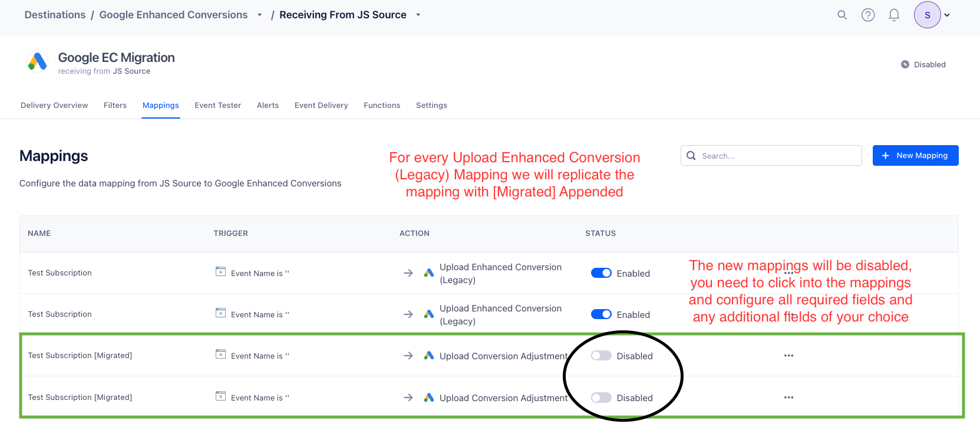The width and height of the screenshot is (980, 443).
Task: Click the plus icon on New Mapping
Action: coord(885,156)
